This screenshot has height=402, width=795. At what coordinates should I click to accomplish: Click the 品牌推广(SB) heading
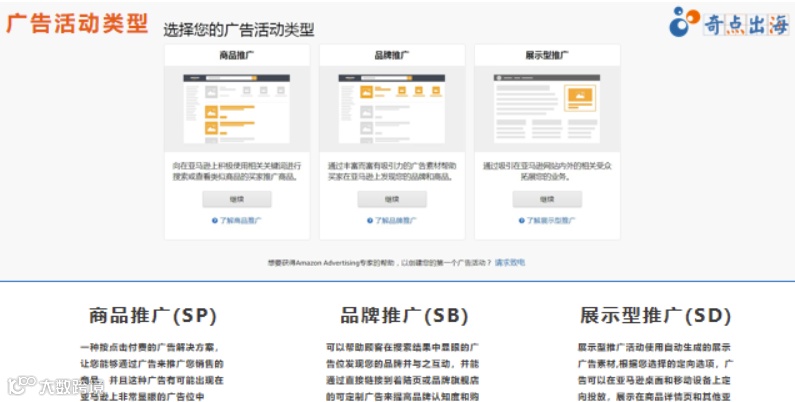click(404, 315)
